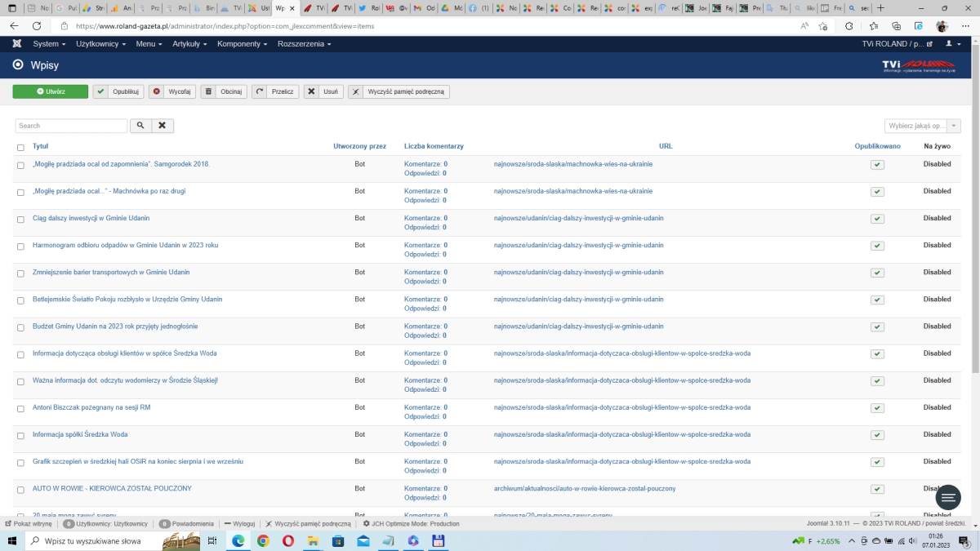980x551 pixels.
Task: Select checkbox for AUTO W ROWIE entry
Action: (20, 489)
